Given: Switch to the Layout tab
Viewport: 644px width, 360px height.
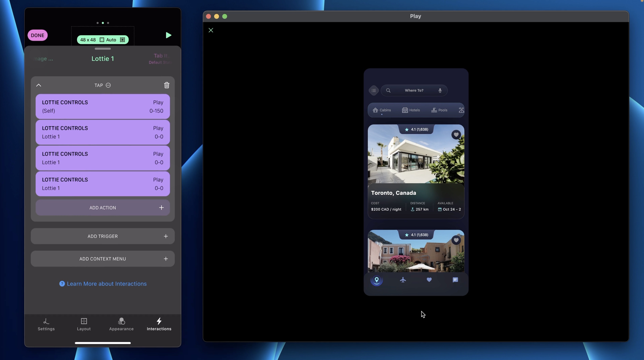Looking at the screenshot, I should point(84,324).
